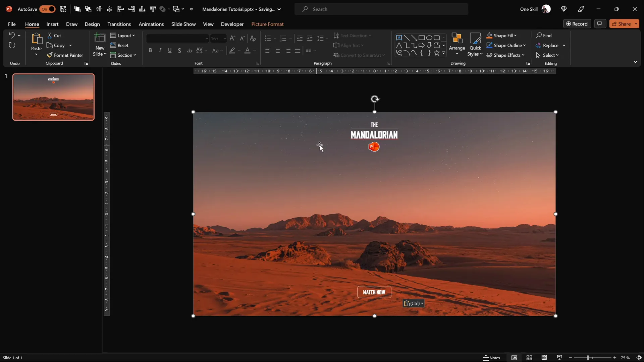644x362 pixels.
Task: Toggle Strikethrough formatting
Action: pos(190,51)
